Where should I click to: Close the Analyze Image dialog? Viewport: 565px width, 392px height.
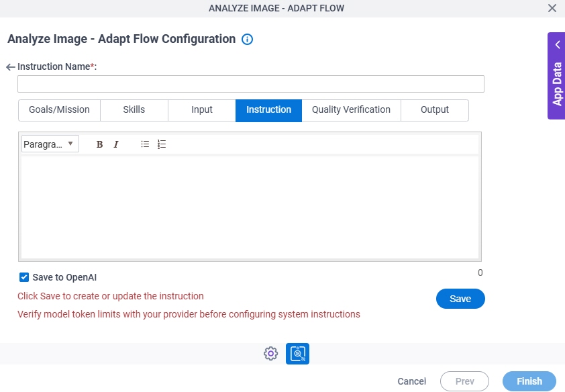click(x=552, y=8)
